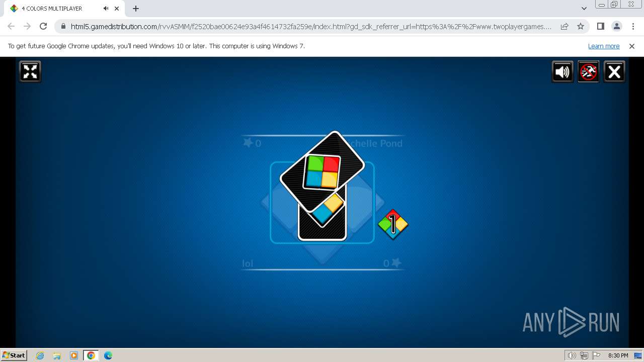Open Windows Media Player from taskbar
Screen dimensions: 644x362
click(74, 355)
